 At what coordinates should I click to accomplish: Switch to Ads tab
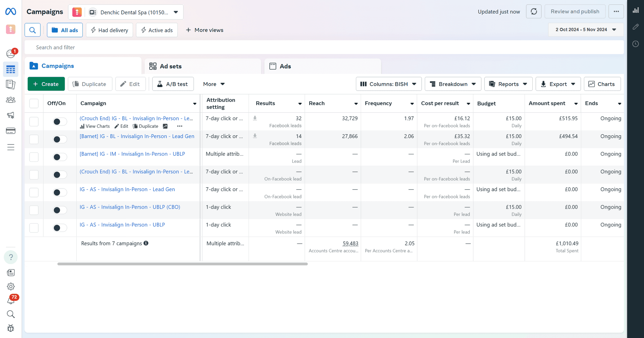323,66
